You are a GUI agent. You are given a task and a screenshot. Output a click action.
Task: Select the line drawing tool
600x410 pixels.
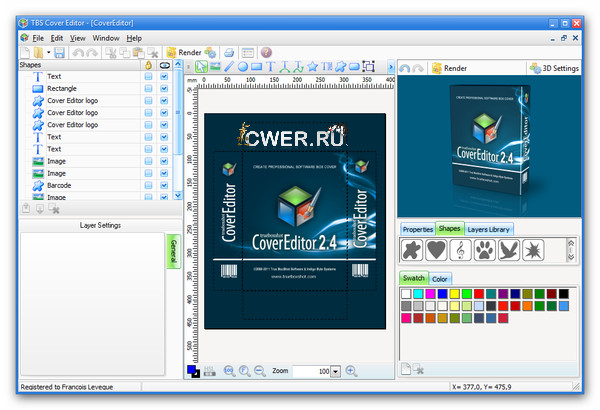pyautogui.click(x=229, y=67)
